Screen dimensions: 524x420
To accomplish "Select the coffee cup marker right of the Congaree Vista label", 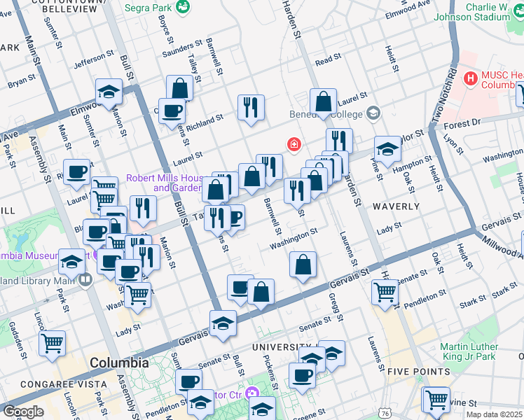I will point(189,381).
